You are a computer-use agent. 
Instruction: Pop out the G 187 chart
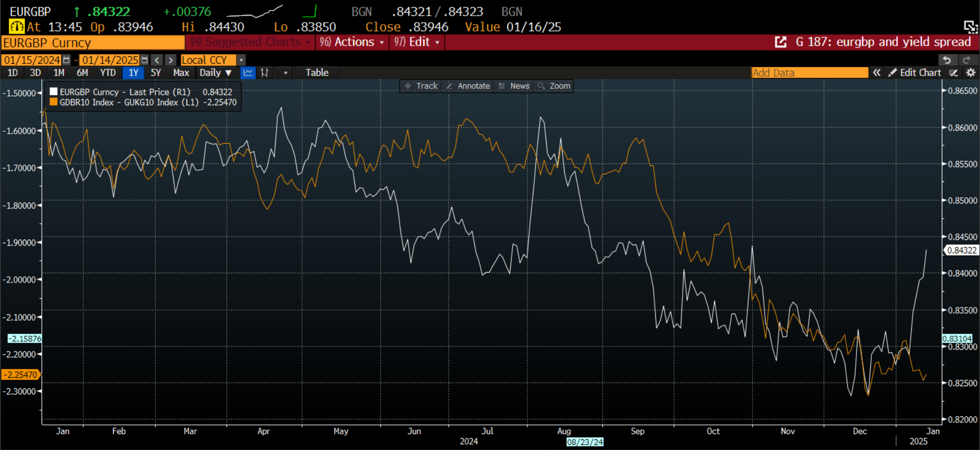[x=780, y=42]
